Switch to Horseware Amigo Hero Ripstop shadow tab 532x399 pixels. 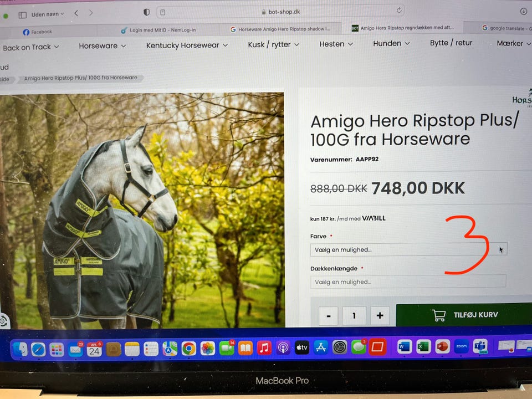tap(280, 29)
